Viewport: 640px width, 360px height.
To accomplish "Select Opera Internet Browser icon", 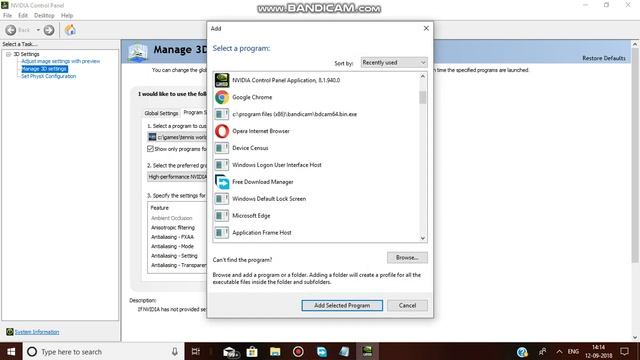I will pyautogui.click(x=222, y=131).
